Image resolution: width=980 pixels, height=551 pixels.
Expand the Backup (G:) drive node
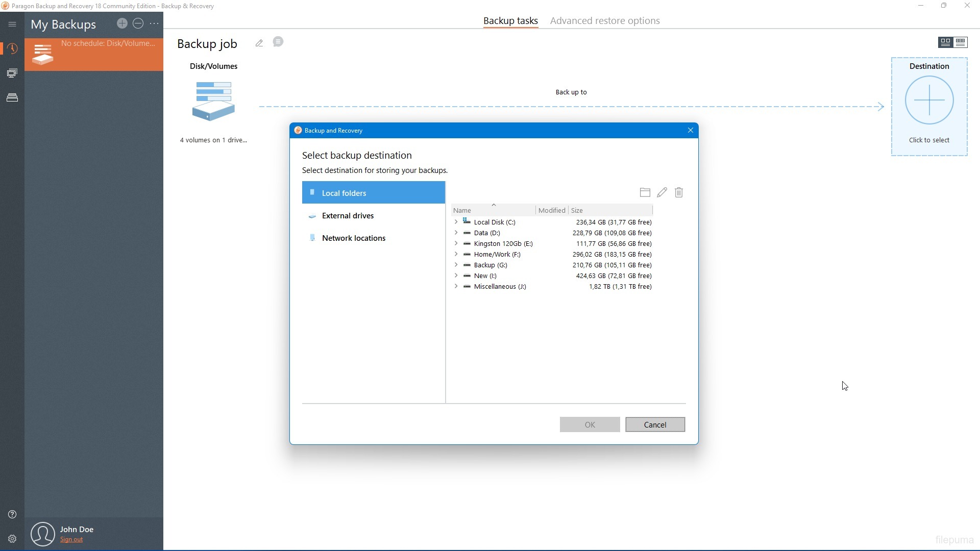(x=456, y=265)
